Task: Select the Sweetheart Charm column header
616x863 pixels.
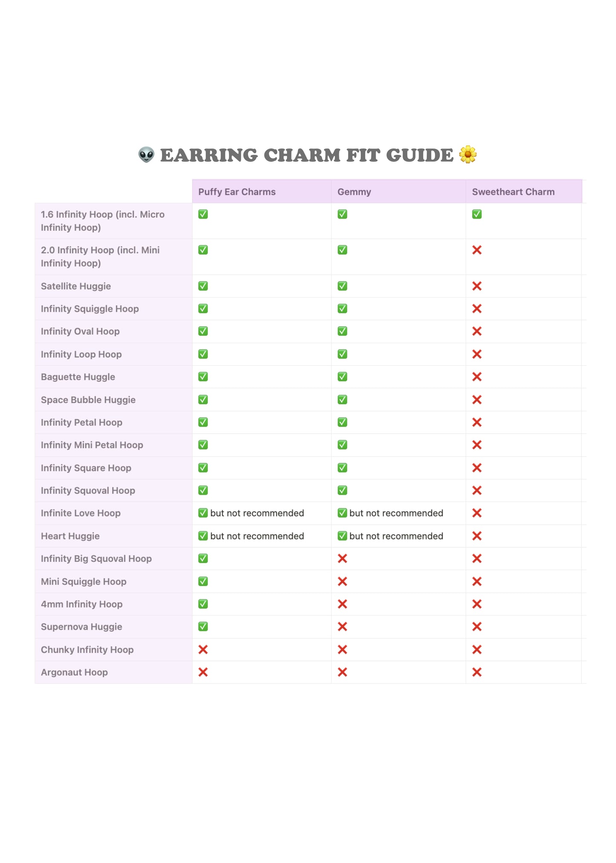Action: tap(513, 192)
